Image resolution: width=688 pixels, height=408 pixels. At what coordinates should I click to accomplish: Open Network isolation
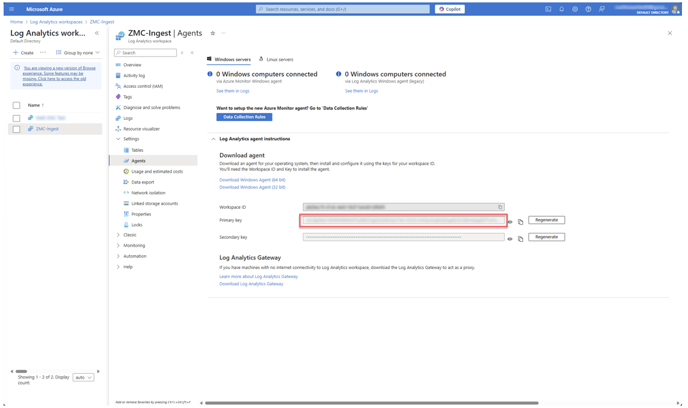148,193
